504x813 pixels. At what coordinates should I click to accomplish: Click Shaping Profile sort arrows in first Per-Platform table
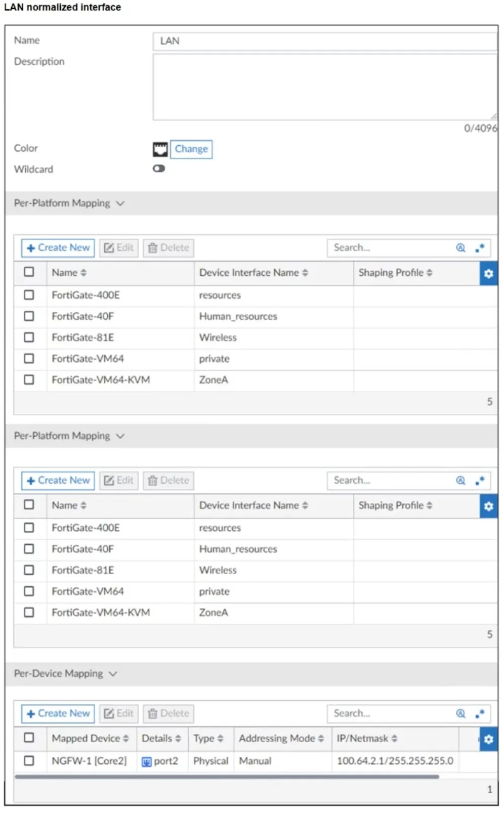click(x=429, y=273)
